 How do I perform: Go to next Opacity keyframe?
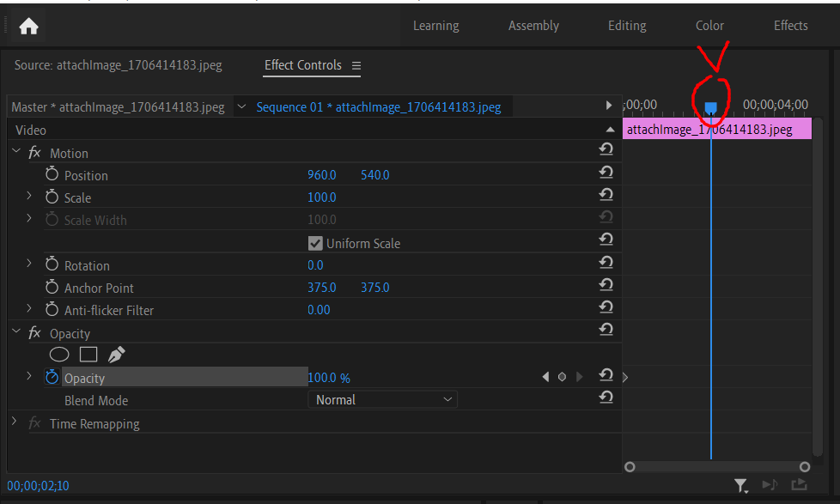coord(579,377)
